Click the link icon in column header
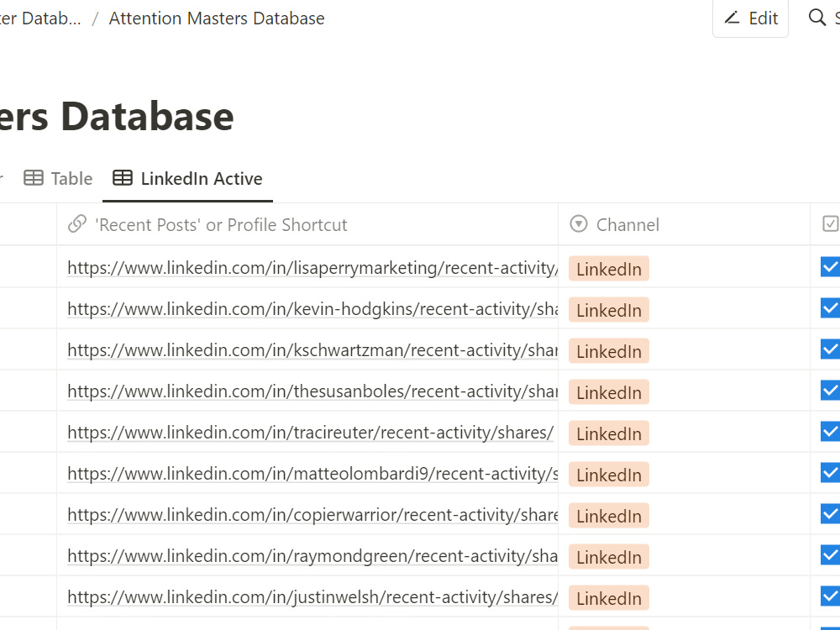The width and height of the screenshot is (840, 630). 77,224
